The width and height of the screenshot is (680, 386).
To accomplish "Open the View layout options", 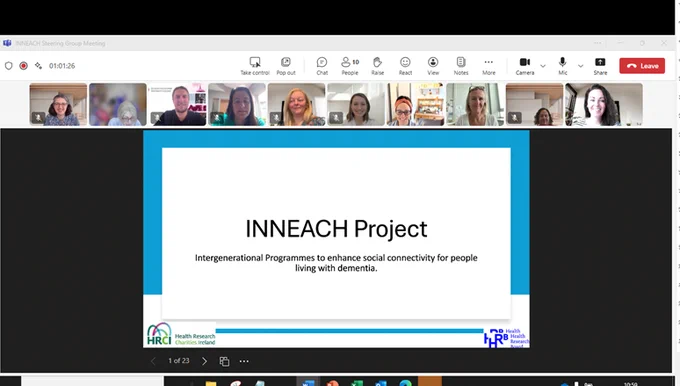I will pyautogui.click(x=433, y=66).
